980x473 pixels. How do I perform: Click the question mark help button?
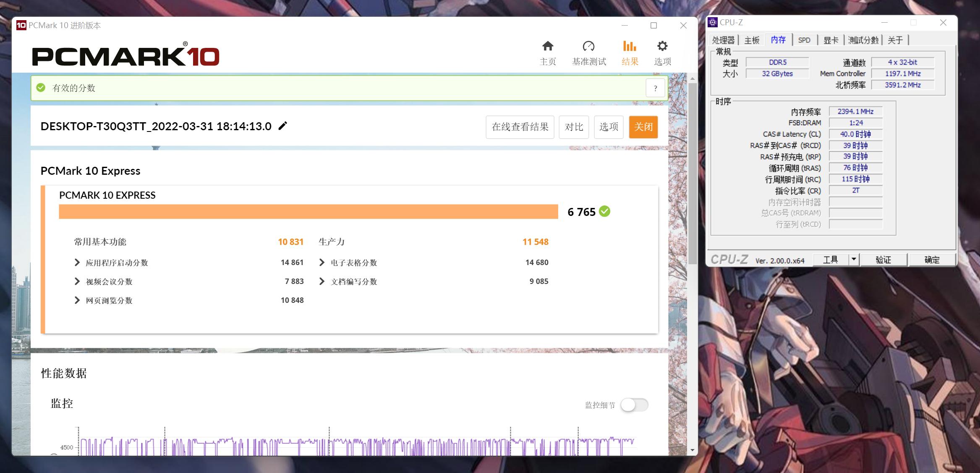point(655,88)
